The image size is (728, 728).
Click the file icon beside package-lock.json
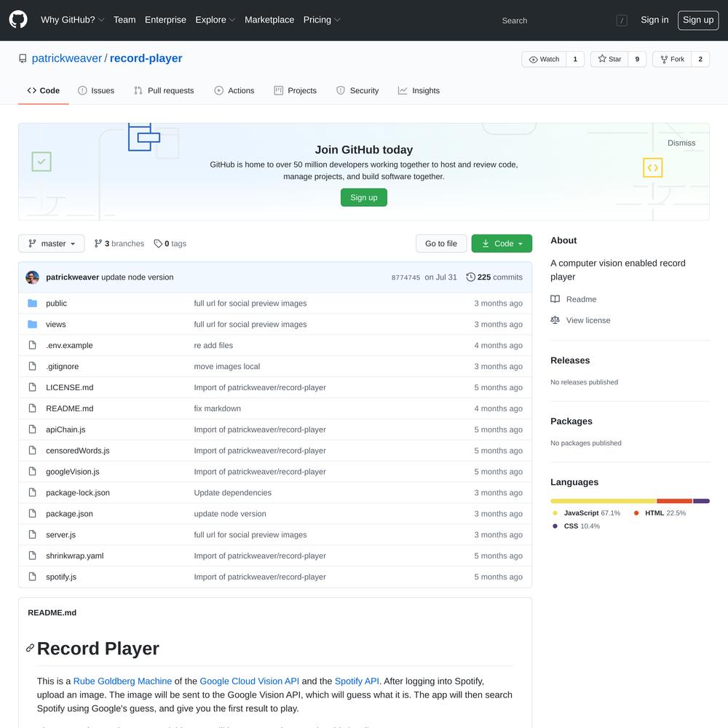click(32, 492)
